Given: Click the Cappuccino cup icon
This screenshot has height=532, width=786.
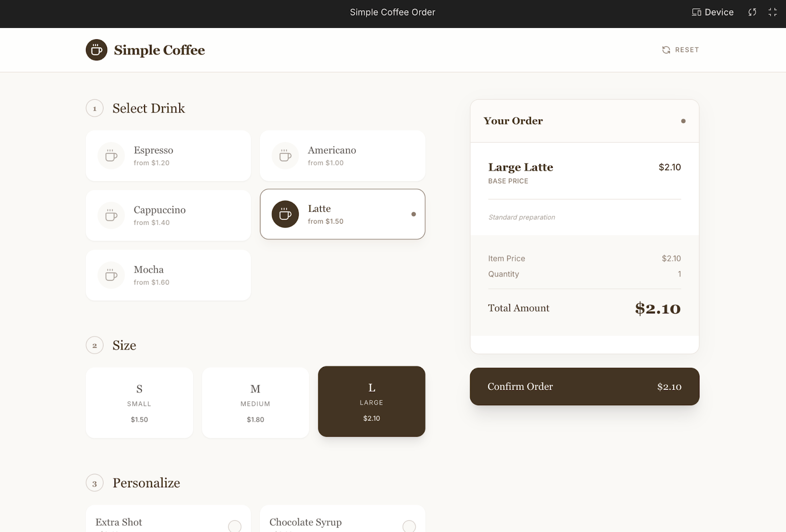Looking at the screenshot, I should (x=111, y=215).
